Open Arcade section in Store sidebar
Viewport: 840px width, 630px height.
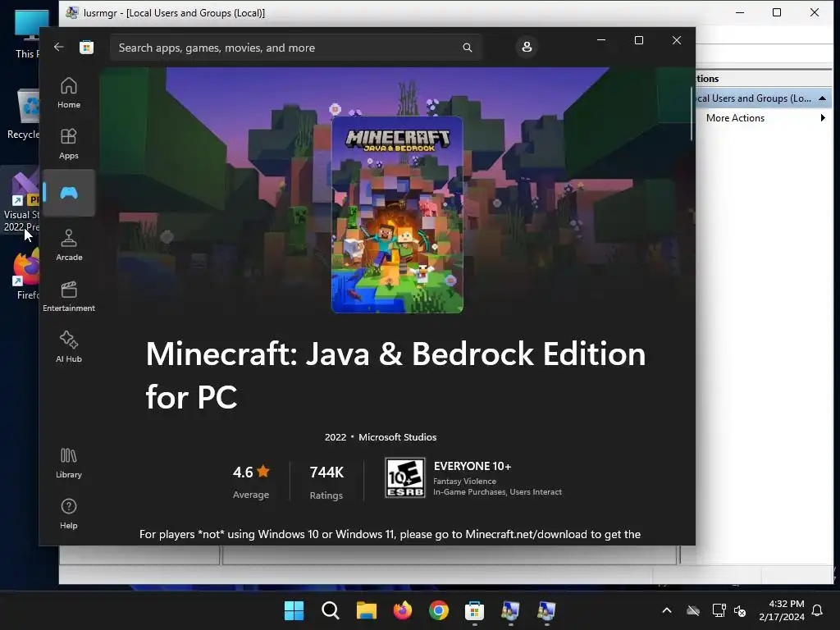pyautogui.click(x=69, y=244)
